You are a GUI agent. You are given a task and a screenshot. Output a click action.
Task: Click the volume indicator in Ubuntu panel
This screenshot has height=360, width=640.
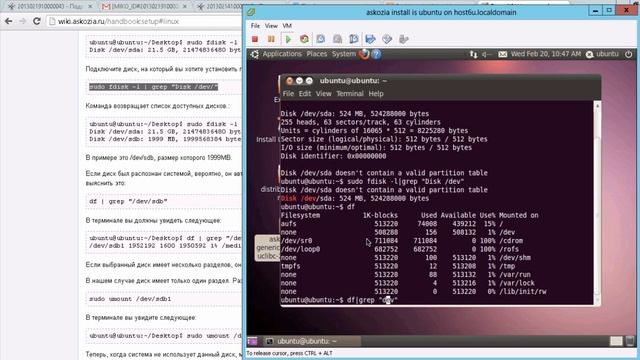(x=486, y=54)
